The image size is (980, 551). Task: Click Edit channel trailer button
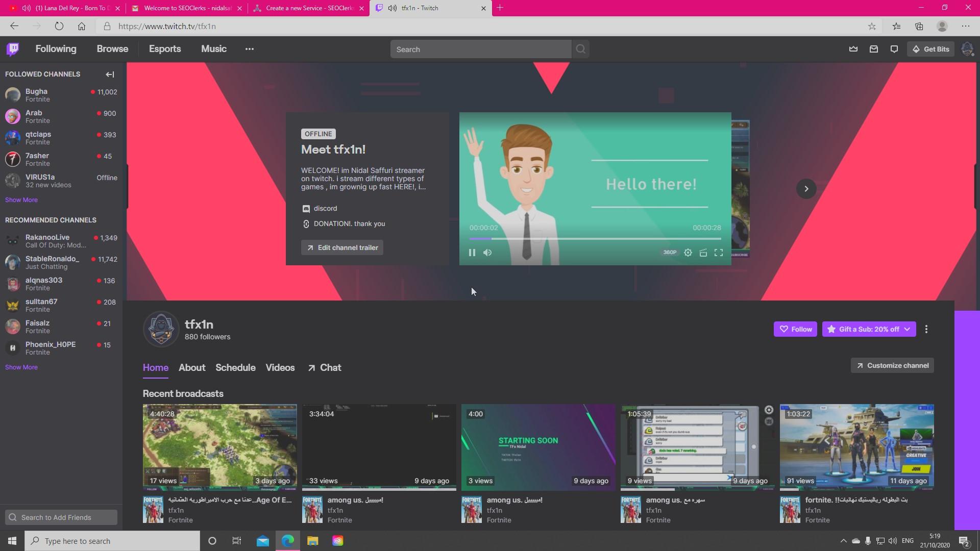click(342, 247)
